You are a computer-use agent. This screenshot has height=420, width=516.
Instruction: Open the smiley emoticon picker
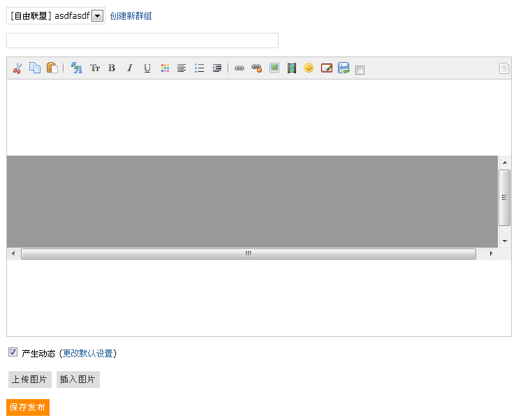[309, 68]
